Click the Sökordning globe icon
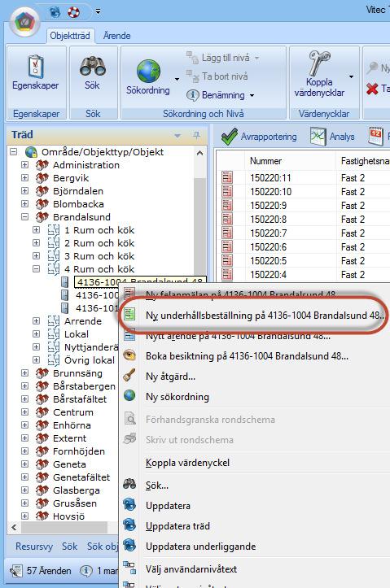 click(x=148, y=71)
